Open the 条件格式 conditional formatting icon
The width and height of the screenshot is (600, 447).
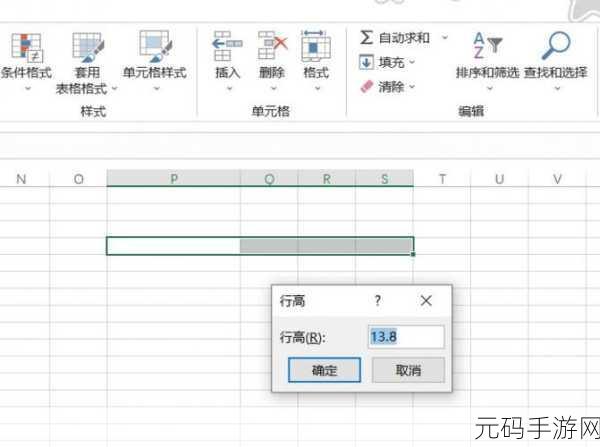[26, 47]
